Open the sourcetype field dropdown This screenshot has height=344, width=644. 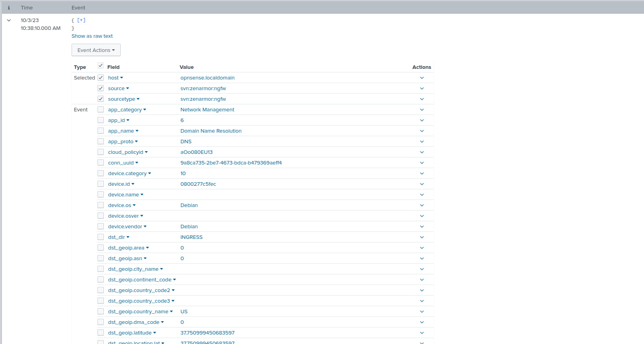coord(124,99)
